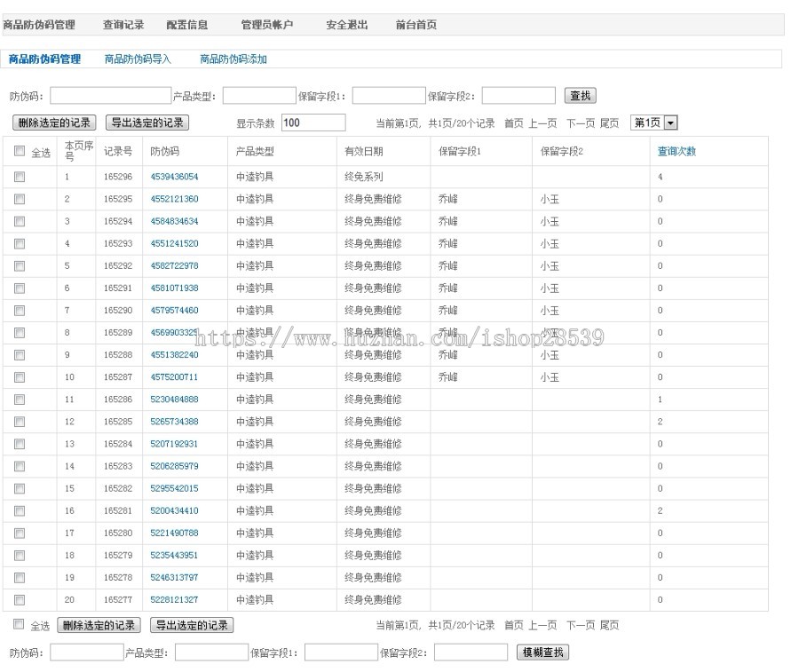The height and width of the screenshot is (672, 799).
Task: Click the 查找 search button
Action: pyautogui.click(x=581, y=95)
